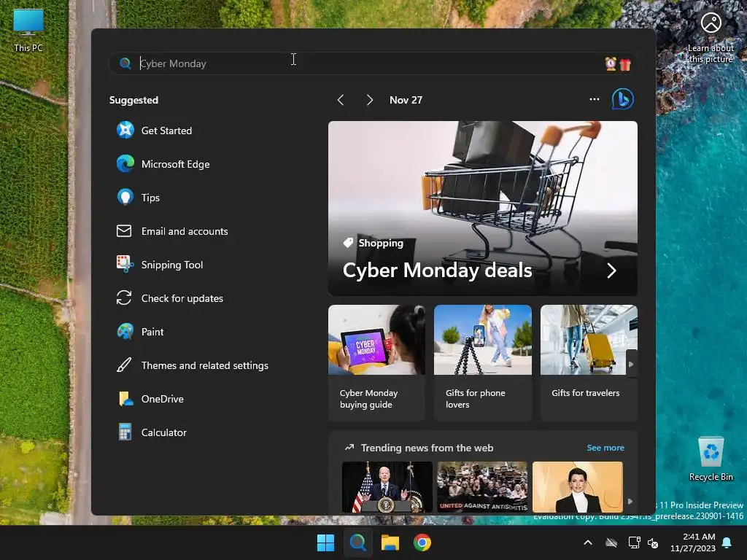Open the Windows Start button
The image size is (747, 560).
(326, 542)
